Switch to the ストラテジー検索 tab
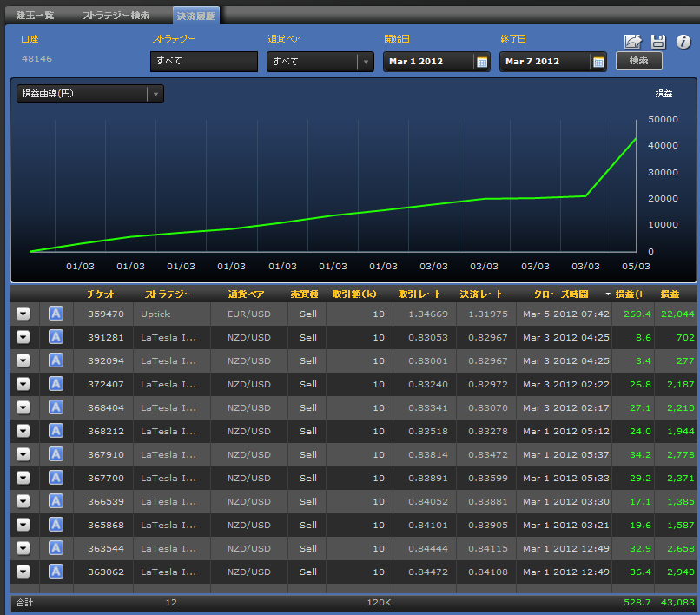Viewport: 700px width, 615px height. 116,16
